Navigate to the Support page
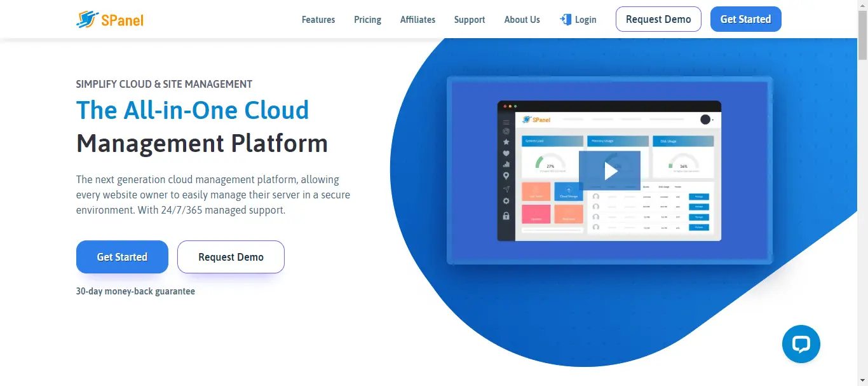Screen dimensions: 868x386 coord(470,20)
